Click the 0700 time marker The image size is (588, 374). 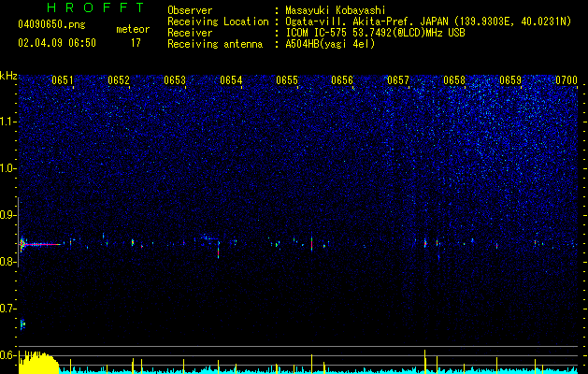click(566, 80)
